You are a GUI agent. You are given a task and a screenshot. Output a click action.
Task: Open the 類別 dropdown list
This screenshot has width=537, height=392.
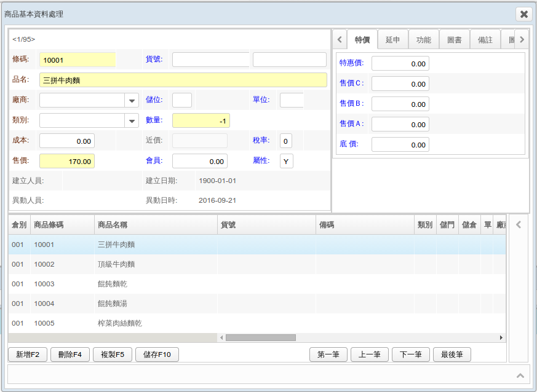[132, 121]
